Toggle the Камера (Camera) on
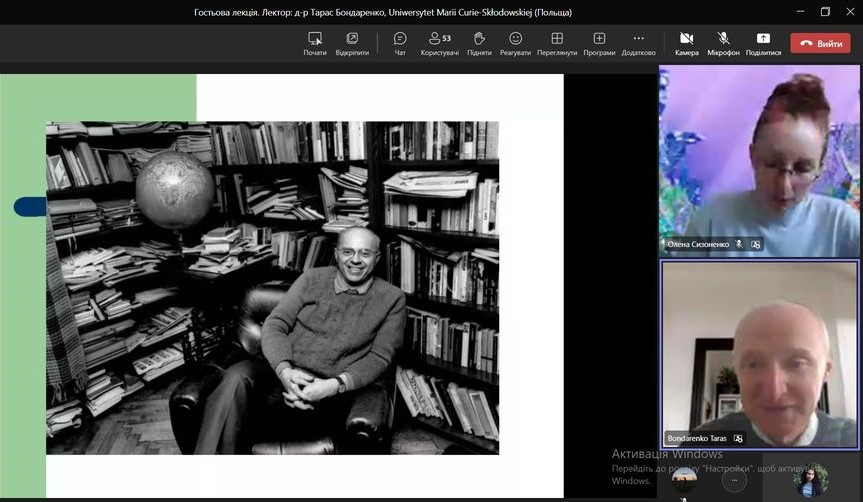The height and width of the screenshot is (502, 863). point(687,43)
